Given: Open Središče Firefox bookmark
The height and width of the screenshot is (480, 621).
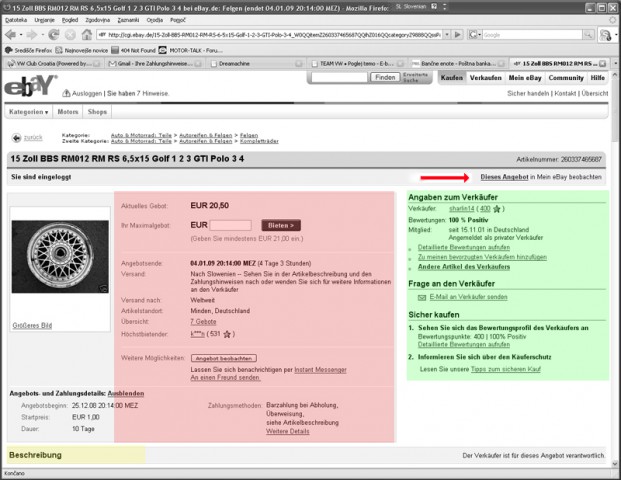Looking at the screenshot, I should tap(28, 50).
